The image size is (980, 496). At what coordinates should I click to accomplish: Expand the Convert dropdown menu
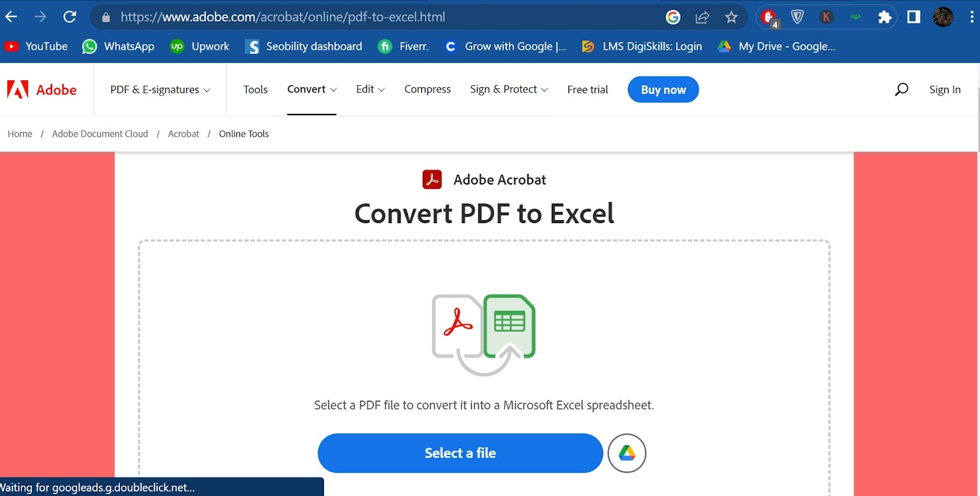tap(312, 90)
